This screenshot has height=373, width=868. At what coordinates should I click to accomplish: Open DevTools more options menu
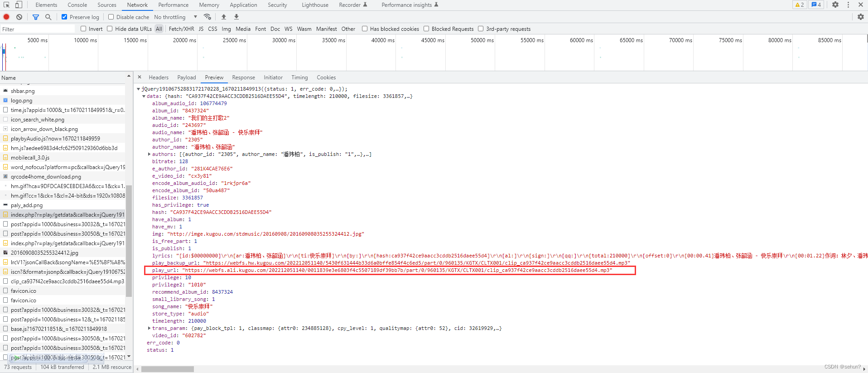(848, 5)
